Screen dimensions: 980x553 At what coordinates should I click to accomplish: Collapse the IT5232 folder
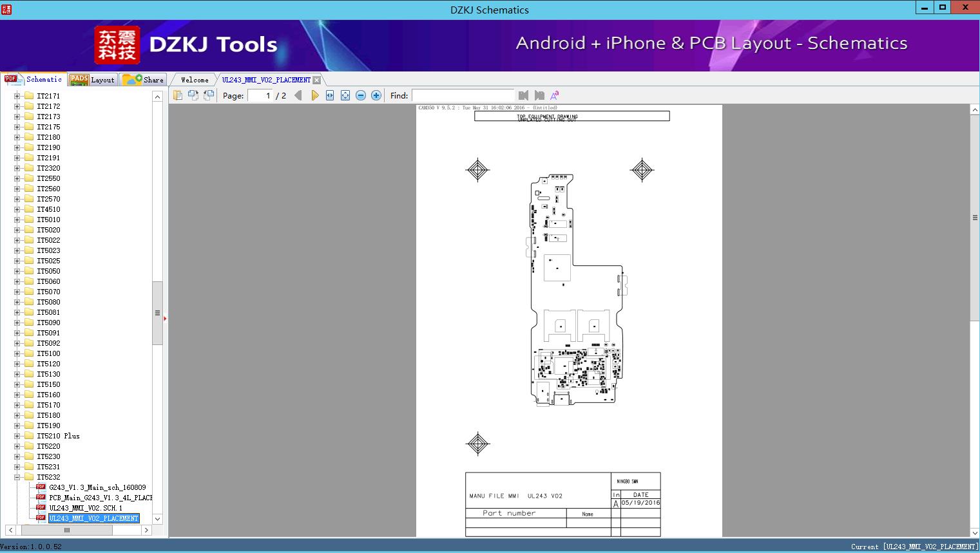click(17, 477)
